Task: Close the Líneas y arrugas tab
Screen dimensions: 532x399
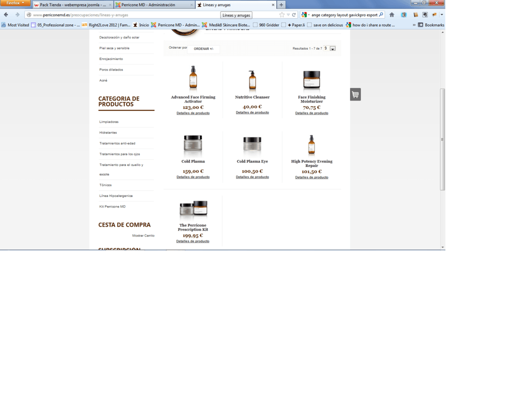Action: (x=273, y=5)
